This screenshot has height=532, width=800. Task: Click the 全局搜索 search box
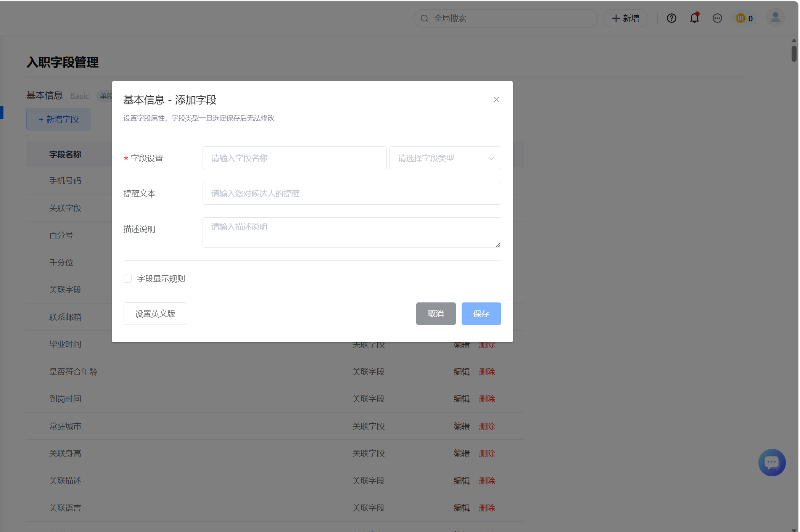[505, 18]
